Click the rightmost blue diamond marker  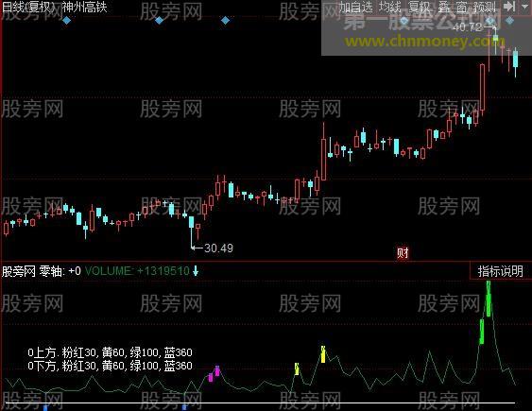coord(509,21)
